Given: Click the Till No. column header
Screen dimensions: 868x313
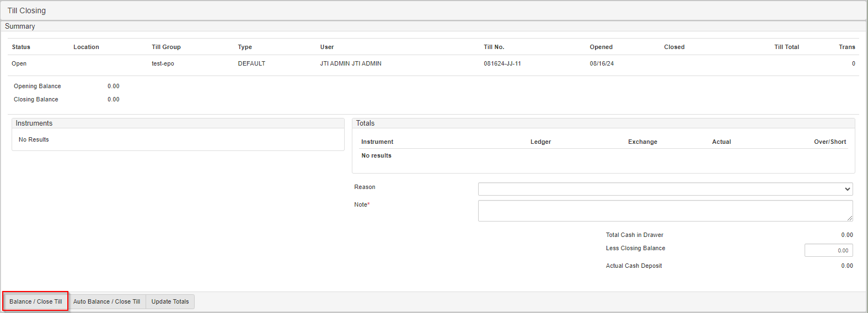Looking at the screenshot, I should tap(494, 47).
